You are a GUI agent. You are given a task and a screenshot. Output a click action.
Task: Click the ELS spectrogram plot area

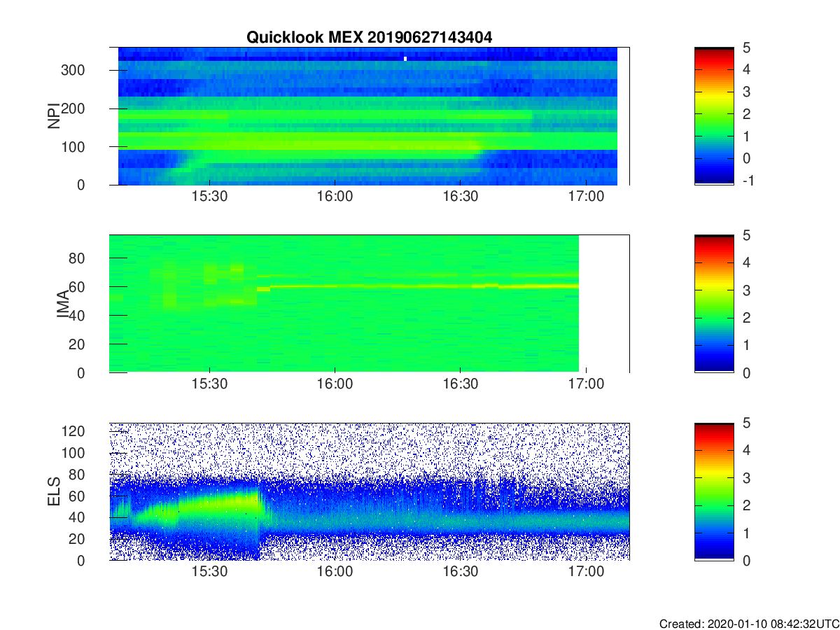[369, 492]
